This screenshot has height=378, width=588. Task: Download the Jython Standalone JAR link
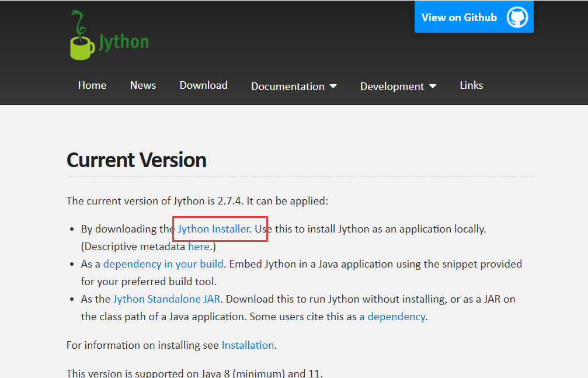pyautogui.click(x=166, y=299)
